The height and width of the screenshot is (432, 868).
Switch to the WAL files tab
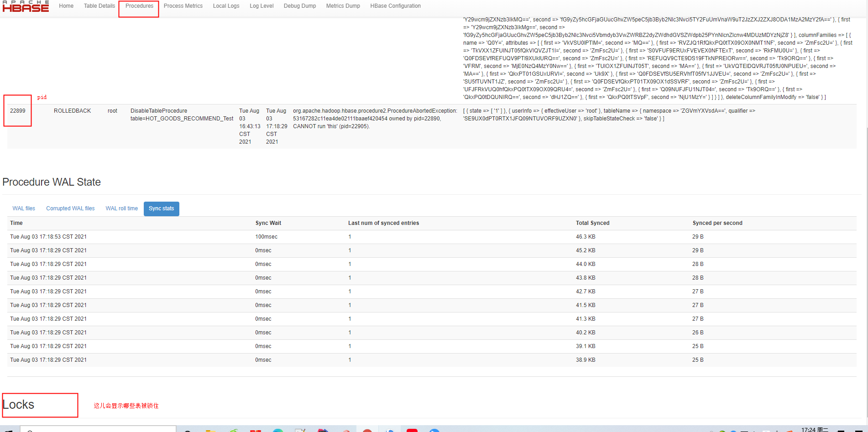click(24, 208)
